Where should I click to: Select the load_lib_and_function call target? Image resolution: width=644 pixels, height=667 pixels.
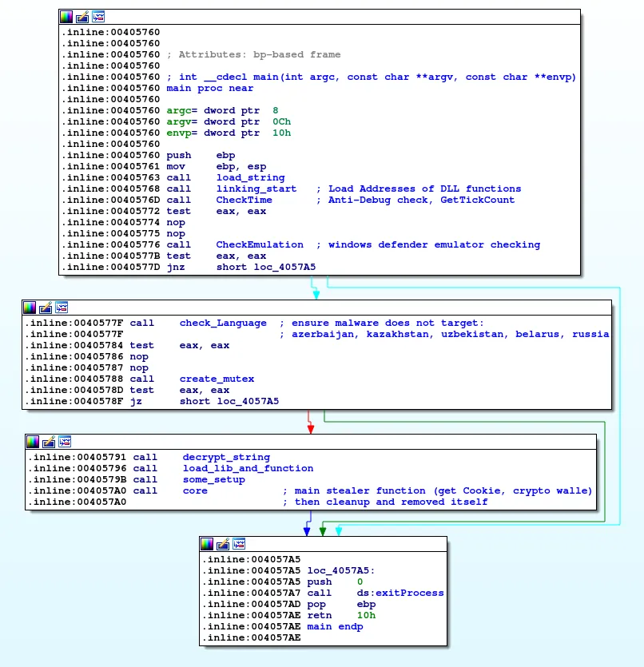tap(248, 468)
